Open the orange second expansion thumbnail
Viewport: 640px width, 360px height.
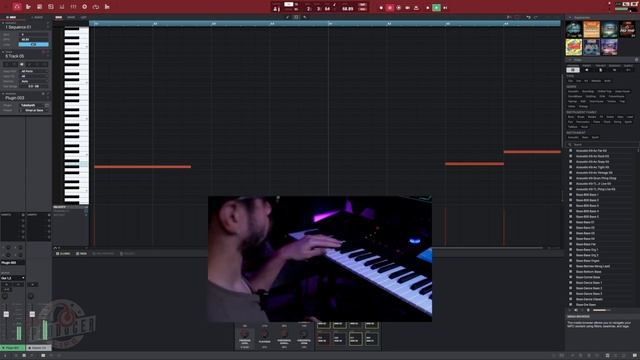coord(591,30)
